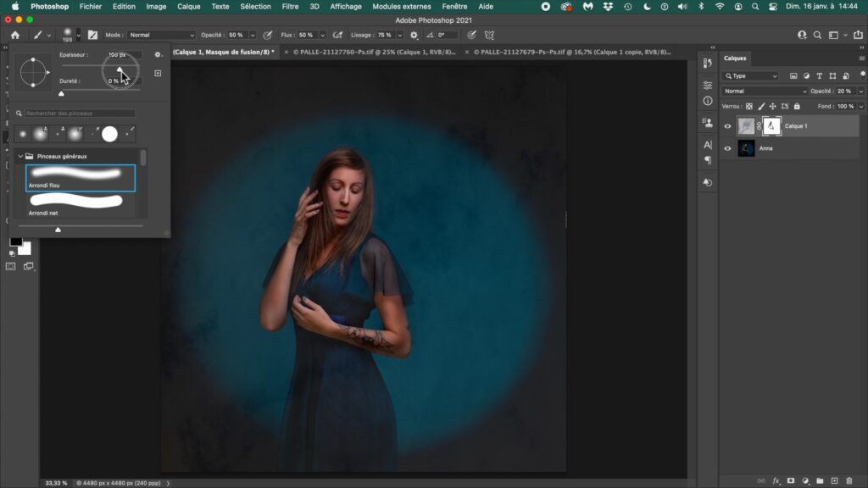This screenshot has height=488, width=868.
Task: Create a new adjustment layer icon
Action: click(x=806, y=480)
